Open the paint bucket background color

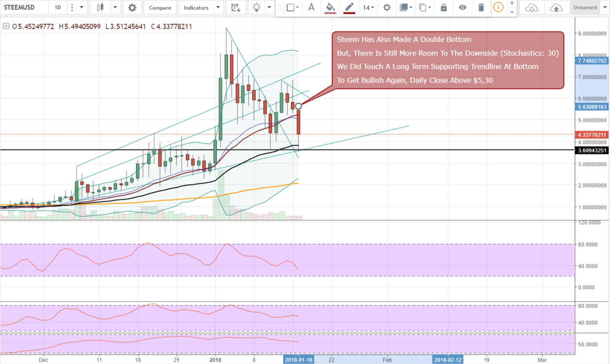point(330,7)
